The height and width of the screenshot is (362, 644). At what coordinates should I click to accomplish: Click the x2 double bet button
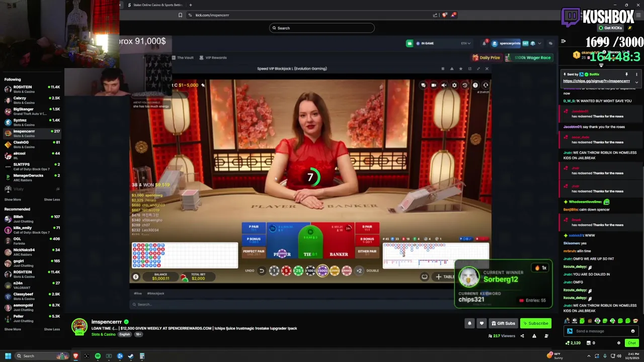click(x=359, y=271)
